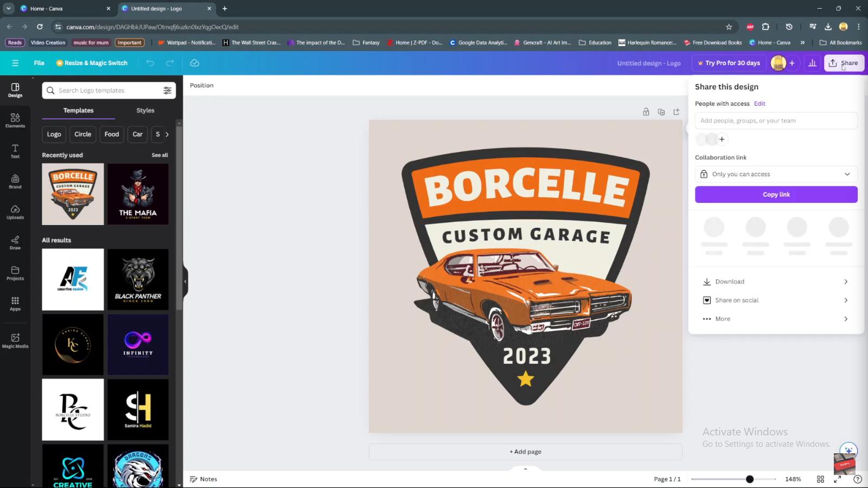Select The Mafia recently used template
Image resolution: width=868 pixels, height=488 pixels.
pos(138,194)
